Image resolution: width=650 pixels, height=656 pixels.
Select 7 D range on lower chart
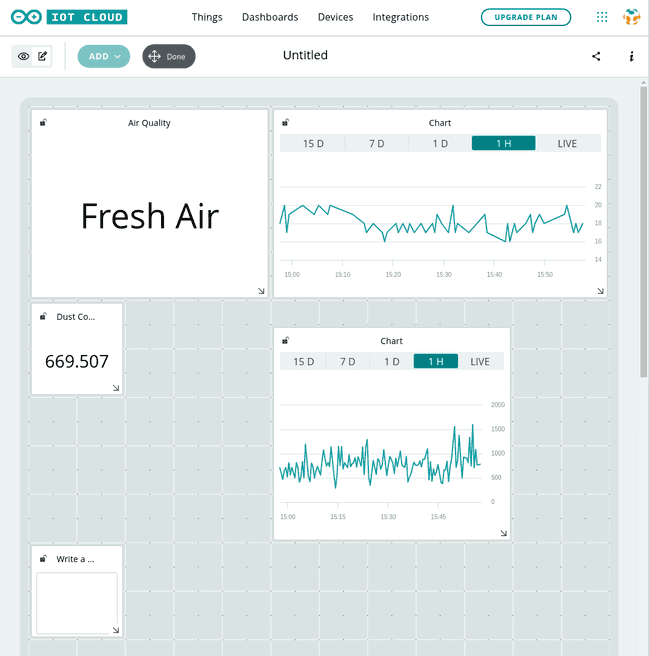(347, 361)
